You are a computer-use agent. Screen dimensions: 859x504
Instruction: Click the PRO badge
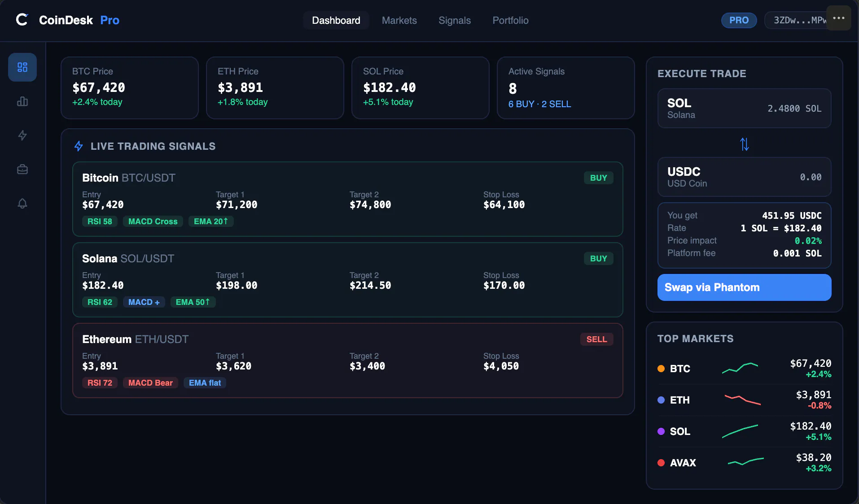pyautogui.click(x=739, y=20)
